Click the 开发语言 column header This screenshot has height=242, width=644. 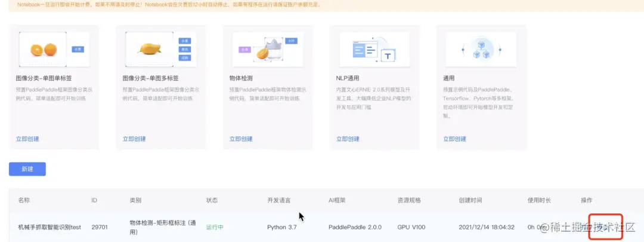(x=279, y=200)
